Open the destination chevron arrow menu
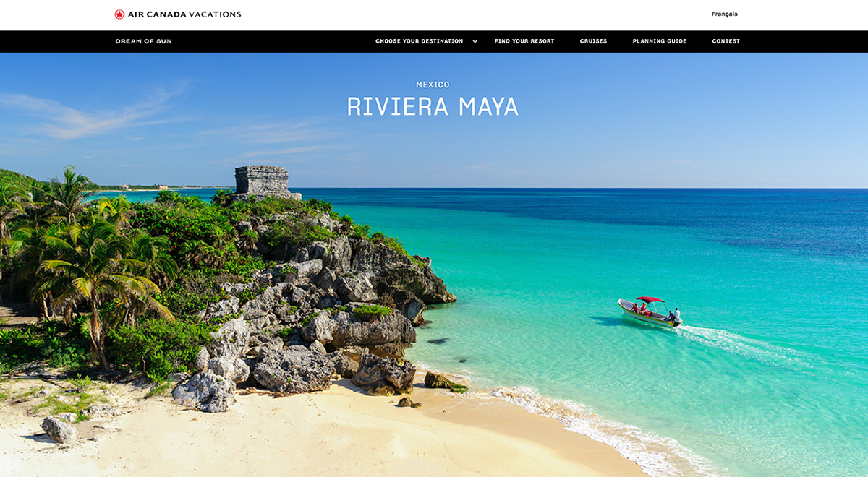 (475, 41)
